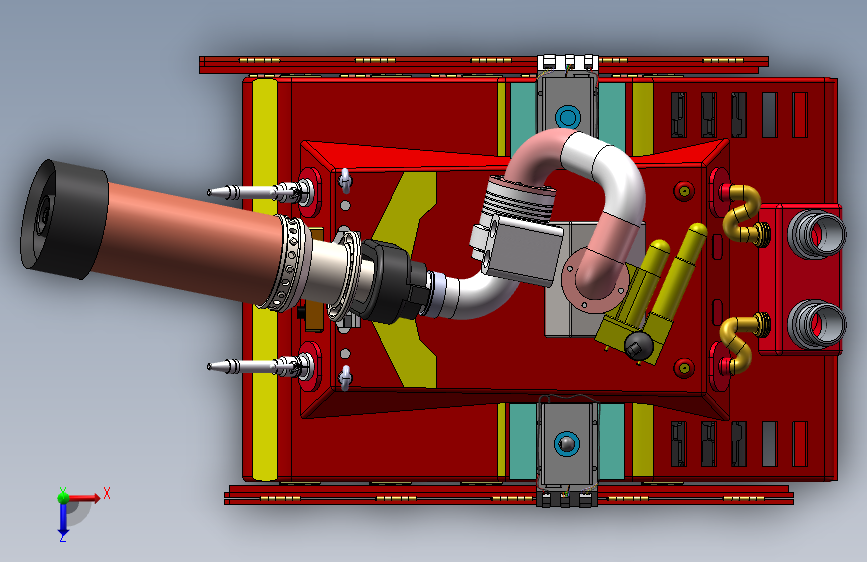Select the black cap on the barrel's end
The height and width of the screenshot is (562, 867).
(64, 220)
